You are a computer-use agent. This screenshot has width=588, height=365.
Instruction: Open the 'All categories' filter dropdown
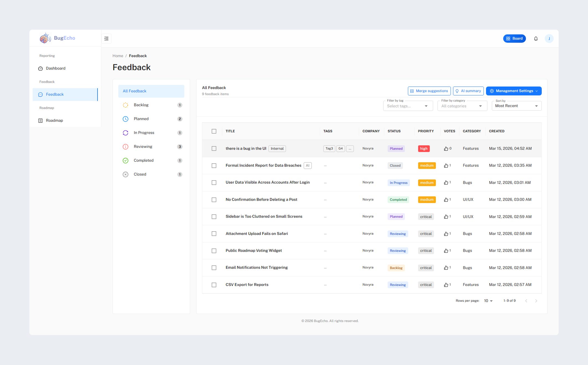click(x=462, y=106)
